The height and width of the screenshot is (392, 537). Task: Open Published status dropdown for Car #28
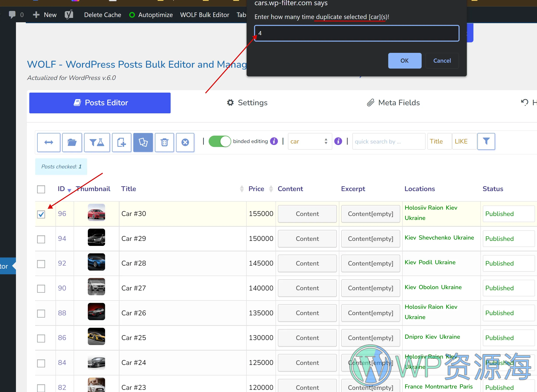[x=509, y=263]
